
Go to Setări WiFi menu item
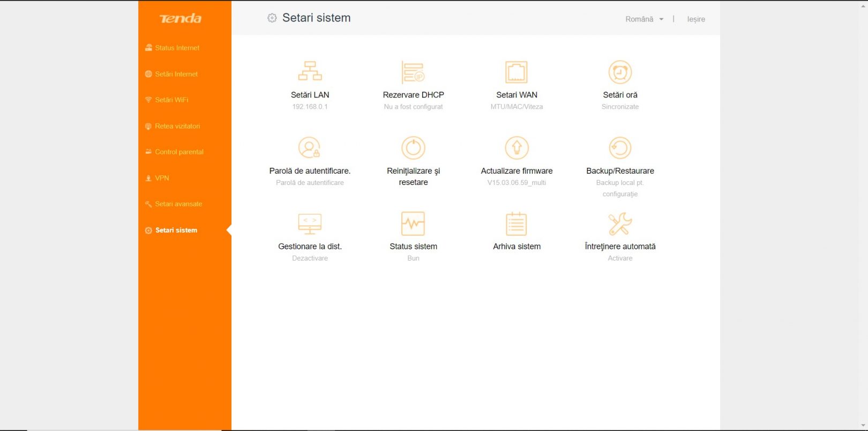171,100
